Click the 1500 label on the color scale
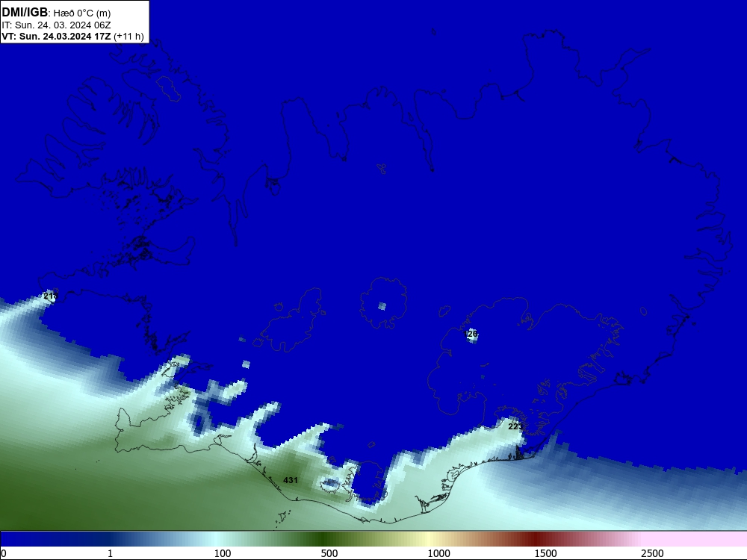 click(545, 553)
